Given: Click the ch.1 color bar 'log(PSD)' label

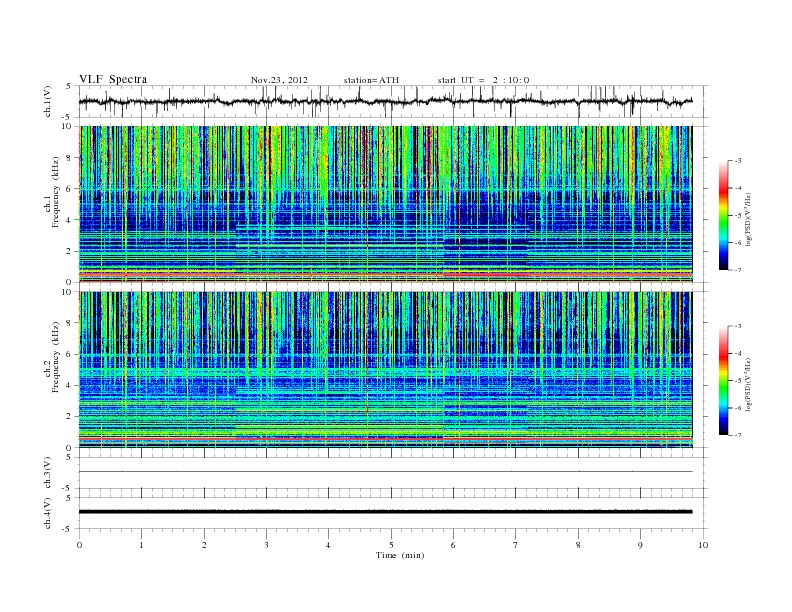Looking at the screenshot, I should point(748,219).
